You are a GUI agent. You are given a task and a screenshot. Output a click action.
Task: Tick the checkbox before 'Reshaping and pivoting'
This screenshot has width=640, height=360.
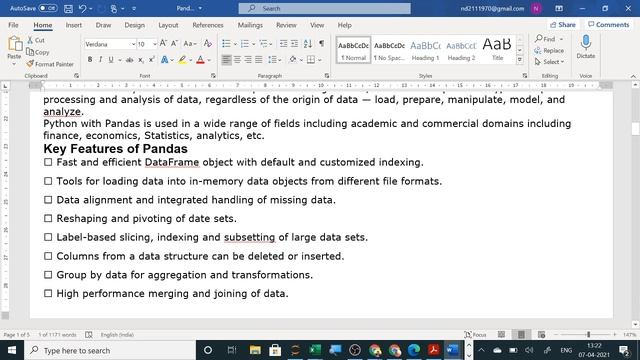(x=48, y=219)
